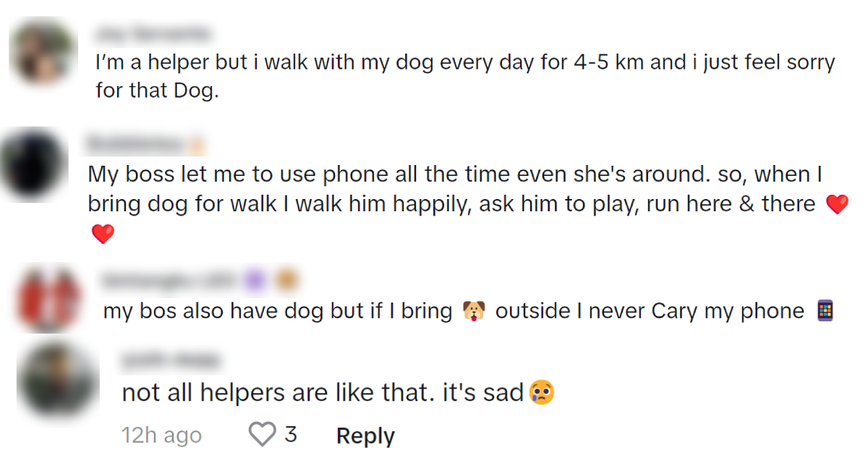
Task: Click red heart emoji after "run here & there"
Action: click(836, 205)
